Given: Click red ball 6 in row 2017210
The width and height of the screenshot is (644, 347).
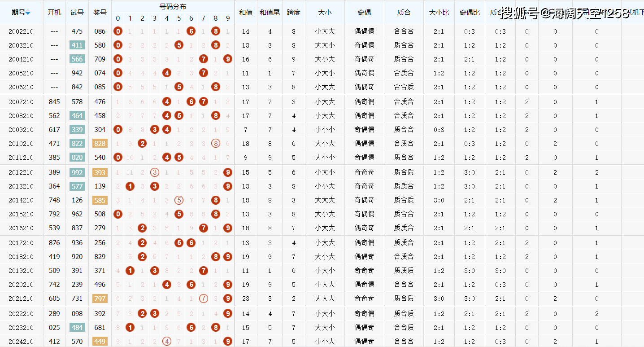Looking at the screenshot, I should pos(191,243).
